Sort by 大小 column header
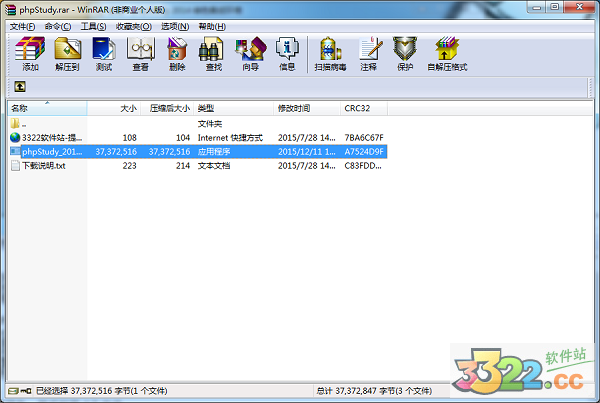This screenshot has height=403, width=600. pyautogui.click(x=114, y=108)
